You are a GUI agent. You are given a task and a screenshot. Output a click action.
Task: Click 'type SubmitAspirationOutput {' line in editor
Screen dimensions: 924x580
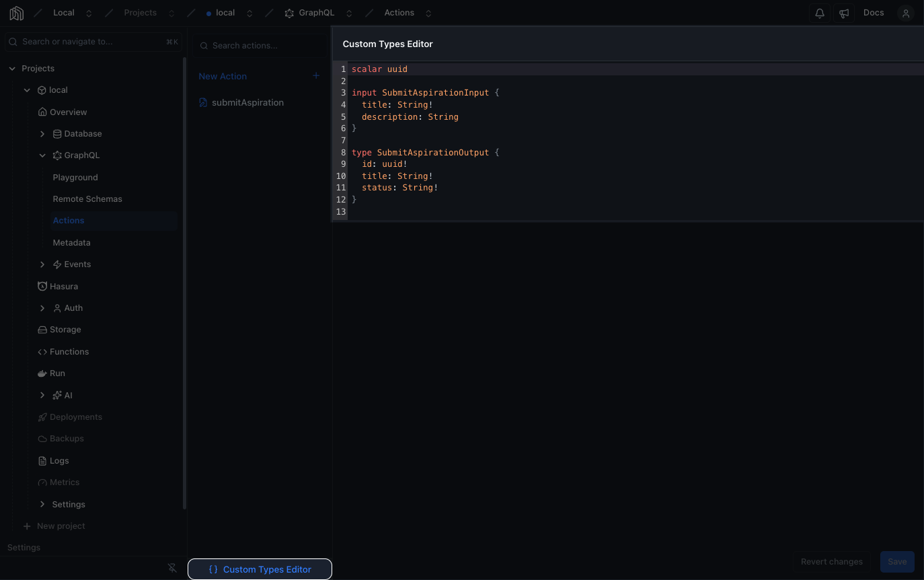[426, 153]
